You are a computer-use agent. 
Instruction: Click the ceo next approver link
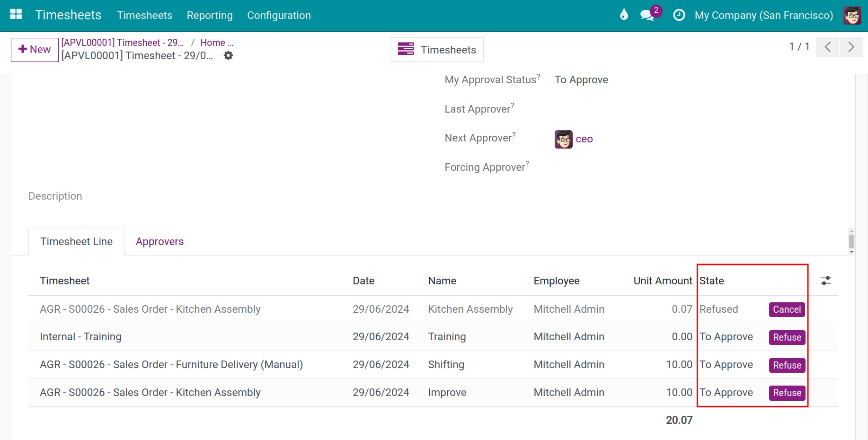(x=584, y=139)
